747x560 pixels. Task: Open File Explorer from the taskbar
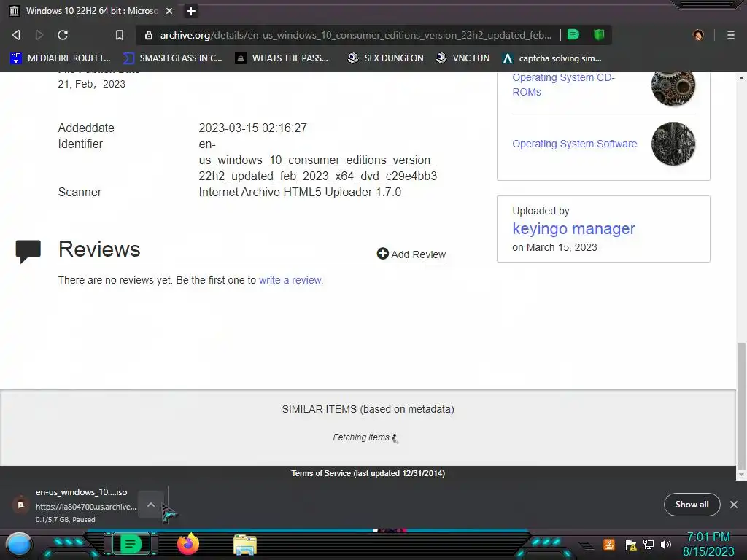(x=245, y=545)
